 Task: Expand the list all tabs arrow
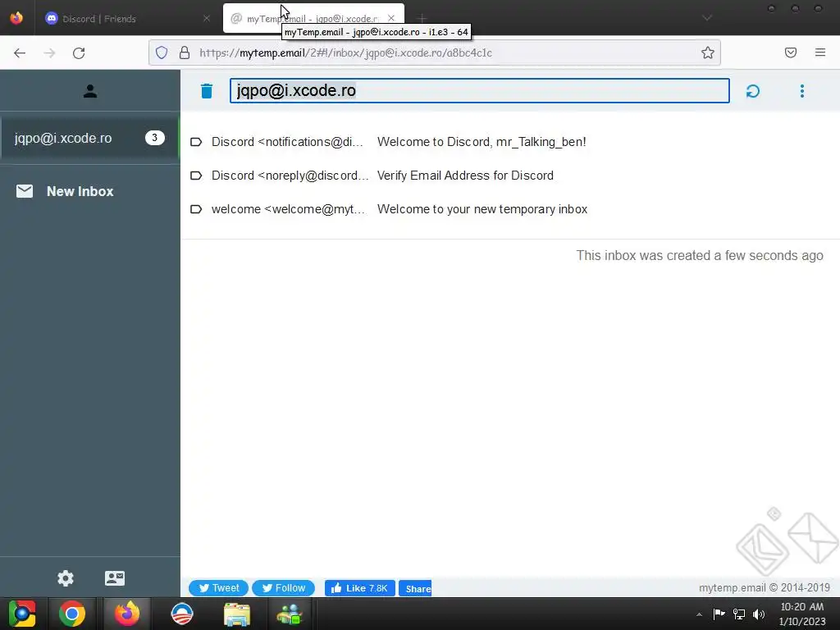[707, 18]
